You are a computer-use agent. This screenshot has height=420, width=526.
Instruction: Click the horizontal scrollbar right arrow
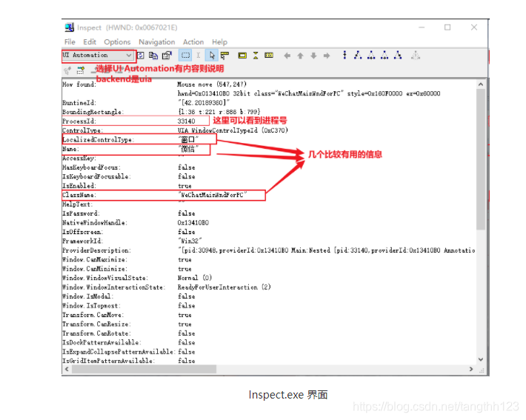[471, 369]
